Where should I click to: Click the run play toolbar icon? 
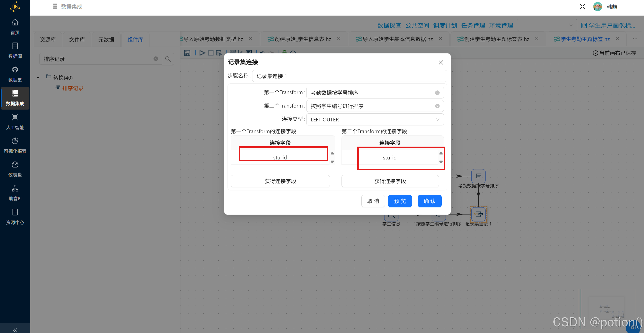(202, 53)
